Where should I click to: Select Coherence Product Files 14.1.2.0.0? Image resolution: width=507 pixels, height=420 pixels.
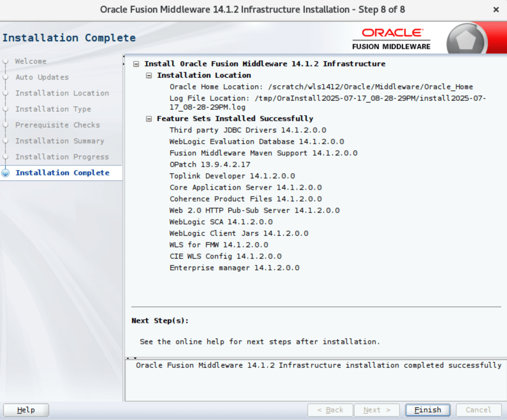click(246, 199)
